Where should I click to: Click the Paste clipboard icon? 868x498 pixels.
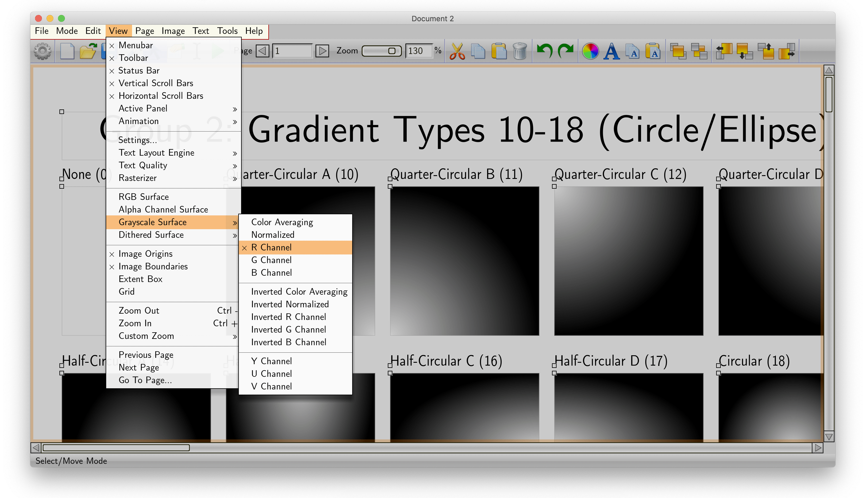click(499, 51)
